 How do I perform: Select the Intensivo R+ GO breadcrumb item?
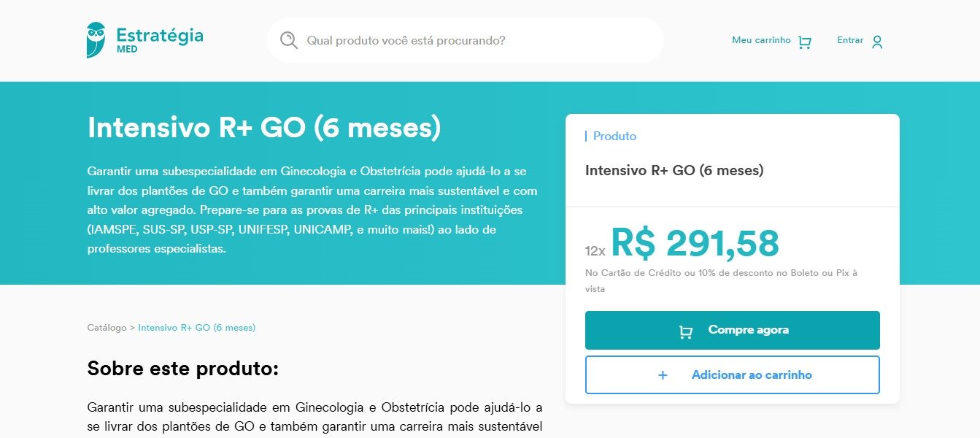pyautogui.click(x=196, y=328)
